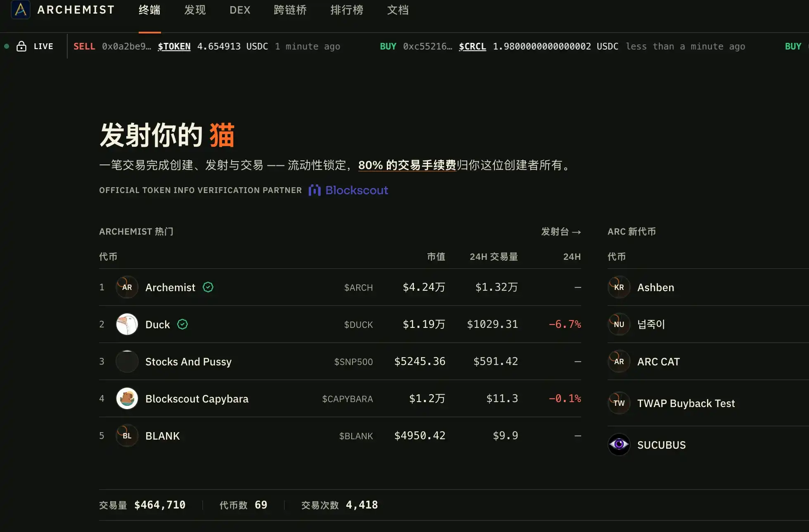The image size is (809, 532).
Task: Click the BLANK token BL avatar
Action: [x=127, y=435]
